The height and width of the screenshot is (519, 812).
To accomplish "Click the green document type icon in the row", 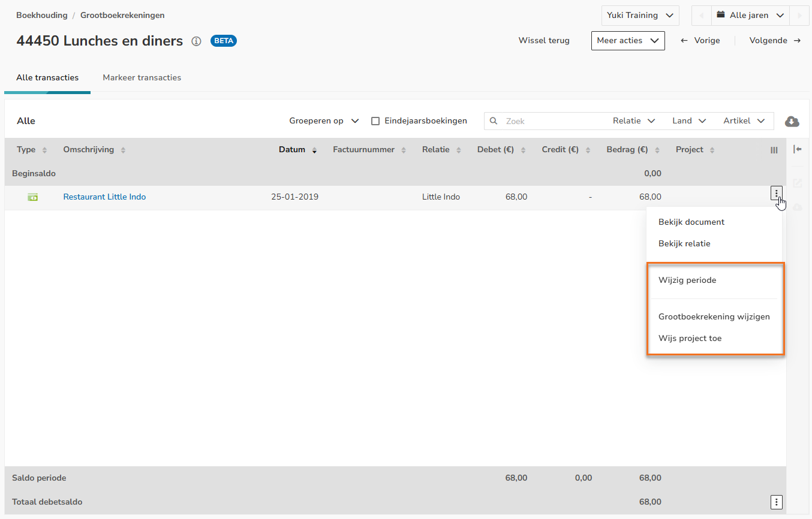I will click(33, 197).
